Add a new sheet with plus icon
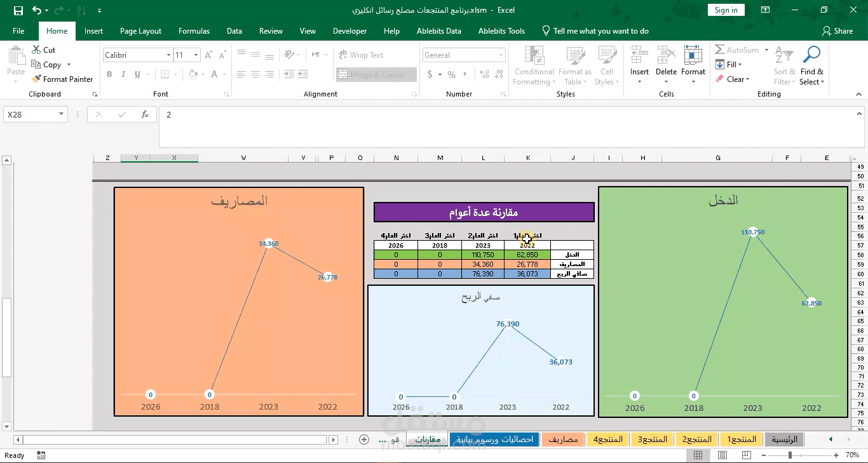The image size is (868, 463). 364,440
